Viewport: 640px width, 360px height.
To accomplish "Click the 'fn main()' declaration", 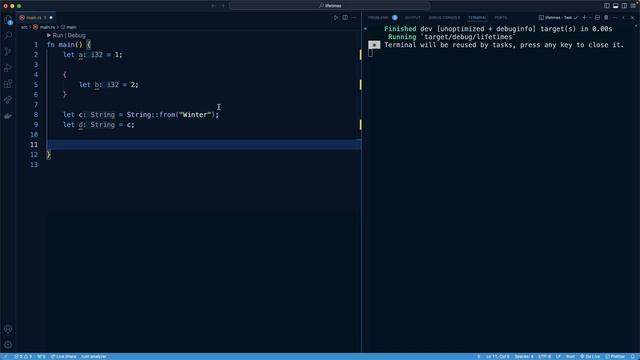I will coord(64,44).
